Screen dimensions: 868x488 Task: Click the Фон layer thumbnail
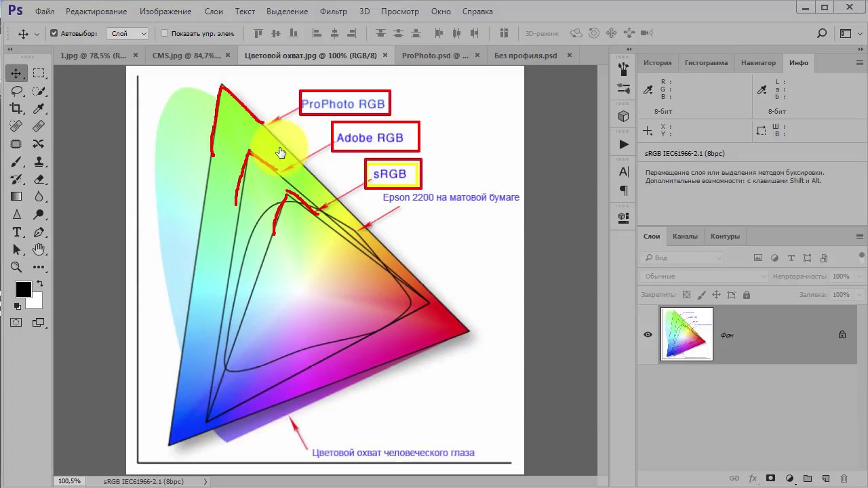coord(687,334)
